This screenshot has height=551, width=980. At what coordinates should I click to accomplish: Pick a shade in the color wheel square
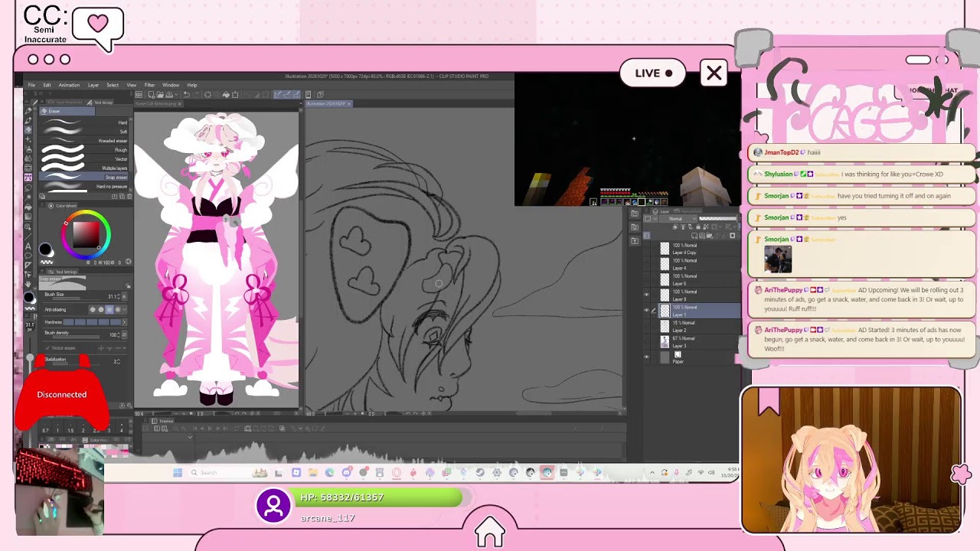85,233
